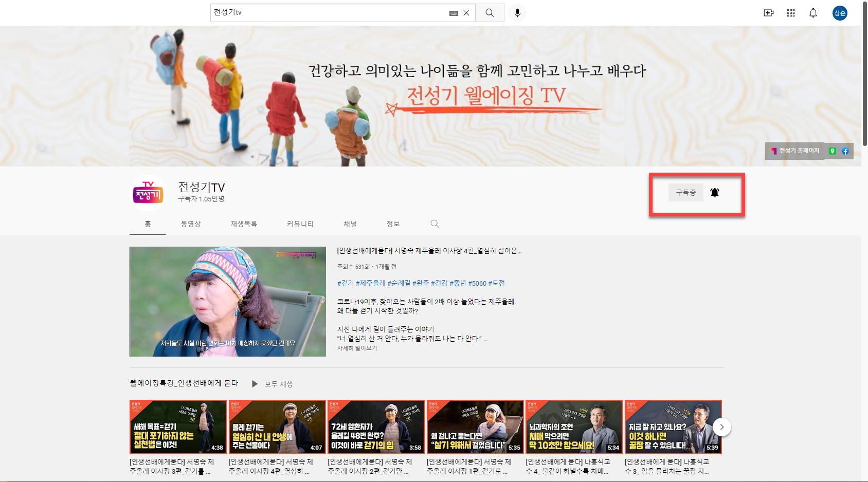The image size is (868, 482).
Task: Open the 5:39 video thumbnail
Action: (673, 427)
